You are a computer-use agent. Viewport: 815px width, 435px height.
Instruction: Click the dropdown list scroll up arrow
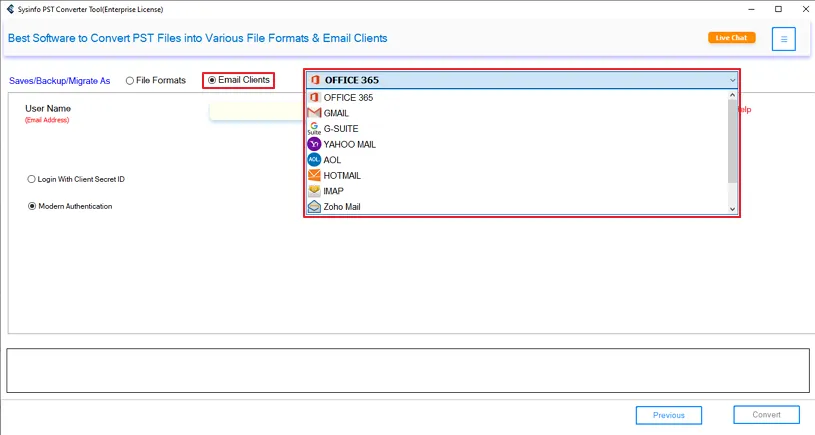(732, 95)
